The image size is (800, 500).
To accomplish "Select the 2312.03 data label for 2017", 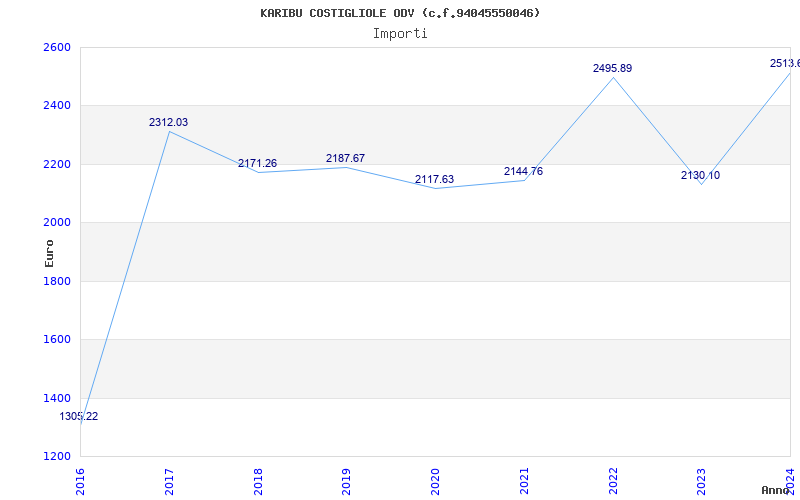I will pyautogui.click(x=168, y=122).
